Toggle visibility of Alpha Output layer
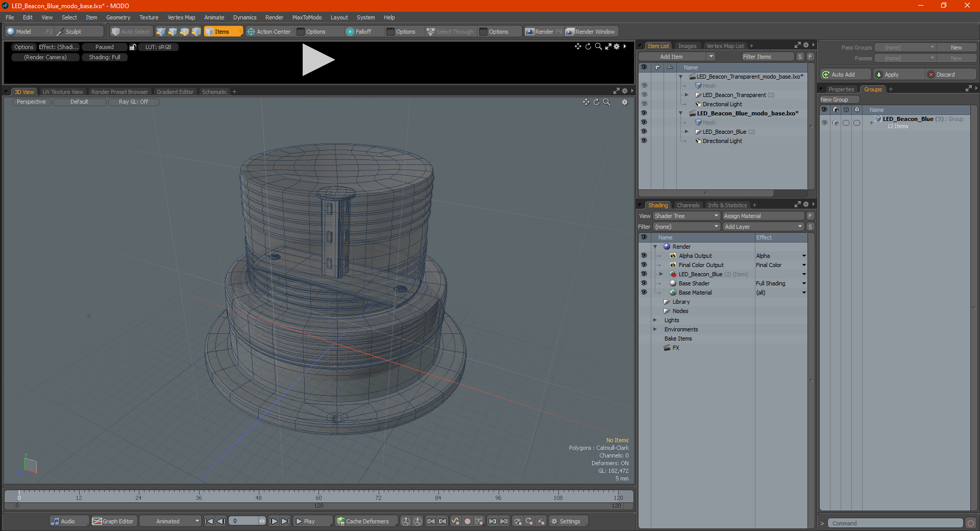This screenshot has height=531, width=980. [644, 256]
